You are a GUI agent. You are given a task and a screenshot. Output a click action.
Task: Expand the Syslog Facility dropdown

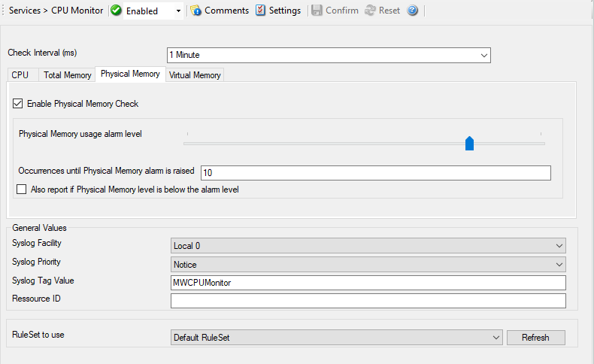click(558, 245)
